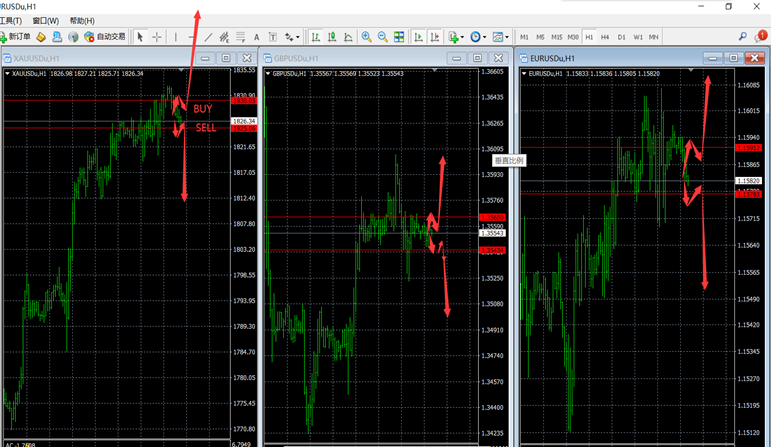Open the chart templates dropdown
The height and width of the screenshot is (447, 771).
pyautogui.click(x=501, y=38)
